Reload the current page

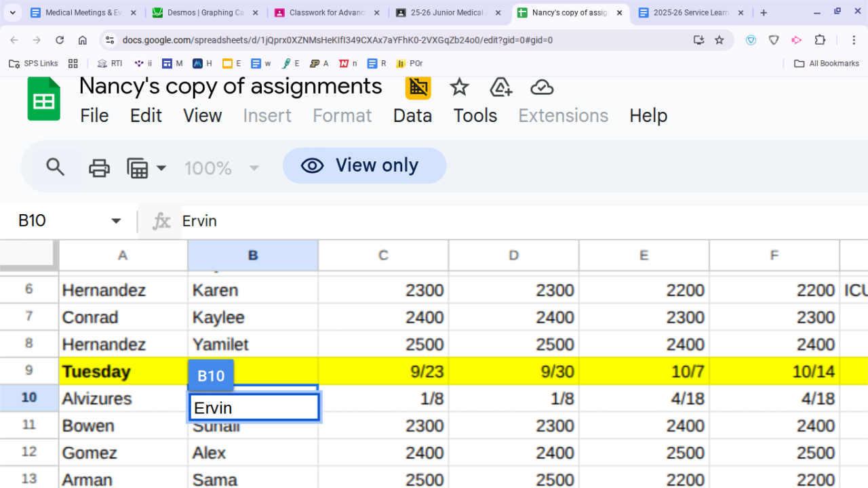point(60,40)
